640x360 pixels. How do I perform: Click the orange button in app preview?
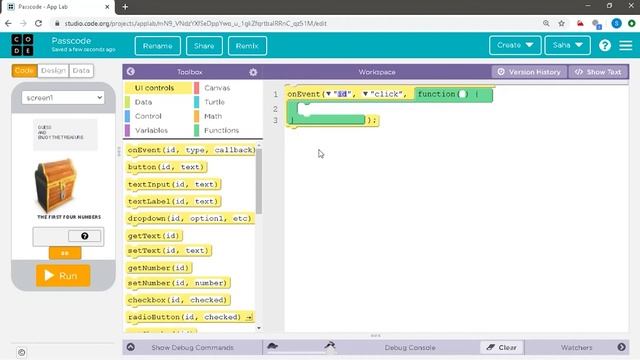65,253
